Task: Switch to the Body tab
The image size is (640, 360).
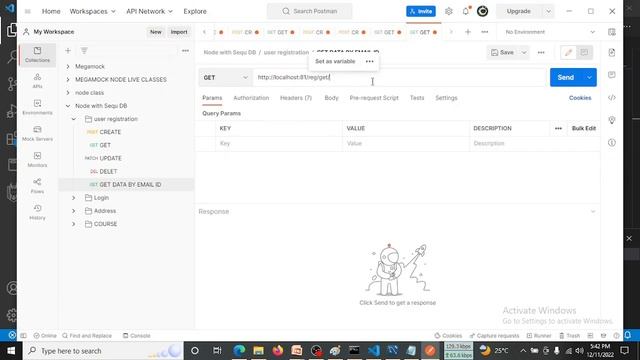Action: pyautogui.click(x=331, y=98)
